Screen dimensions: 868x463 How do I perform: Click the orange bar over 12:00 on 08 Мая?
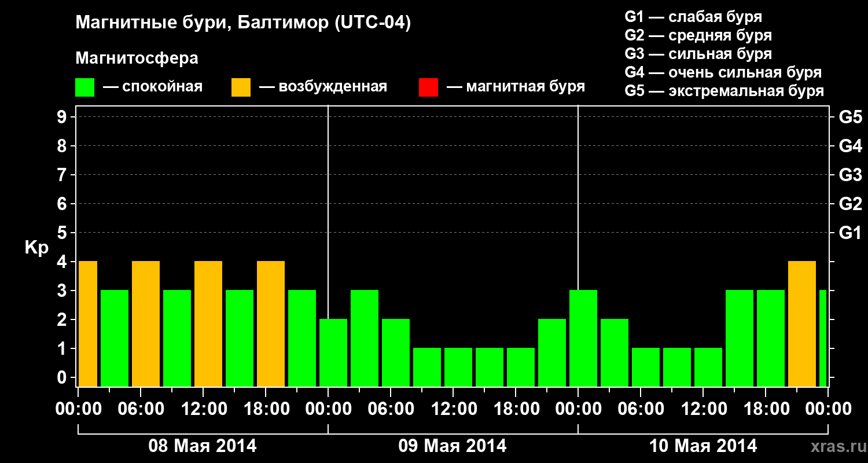tap(208, 324)
